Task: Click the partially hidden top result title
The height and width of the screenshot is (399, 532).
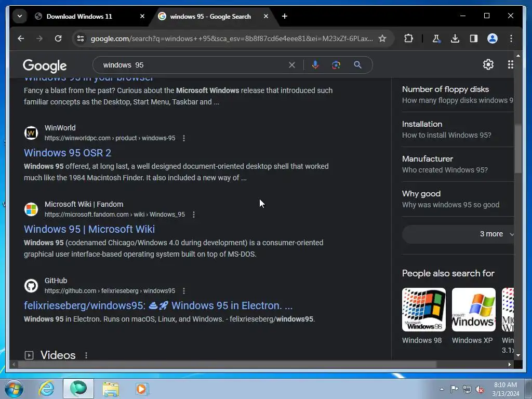Action: click(88, 79)
